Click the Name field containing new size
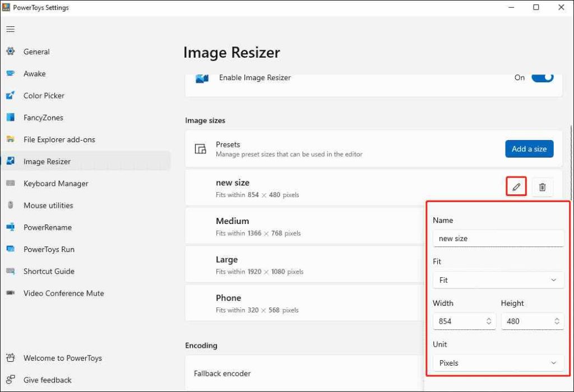 pyautogui.click(x=498, y=239)
